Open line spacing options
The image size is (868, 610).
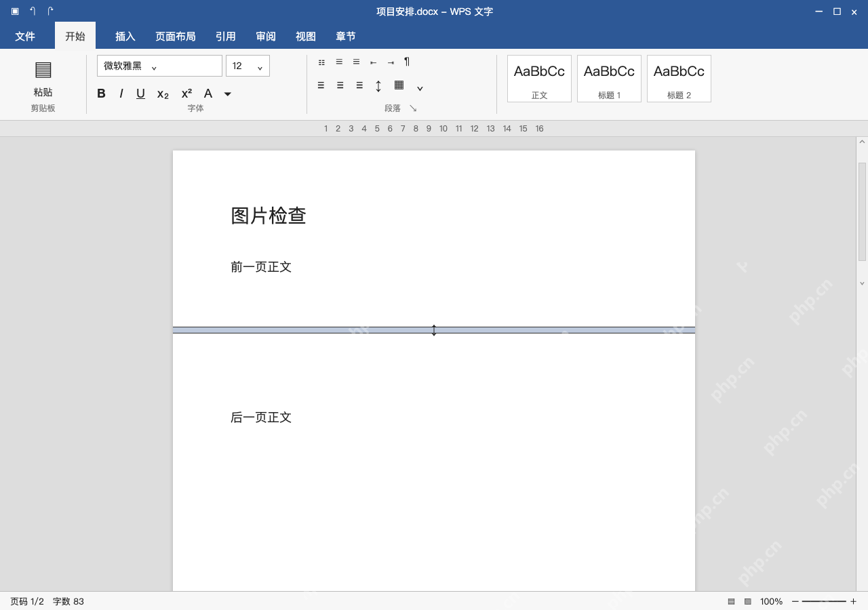[x=378, y=86]
